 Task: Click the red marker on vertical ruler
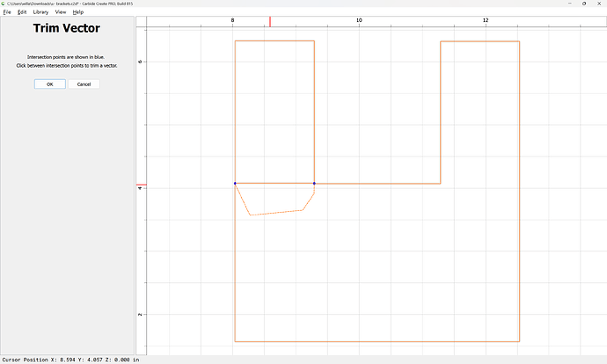coord(142,185)
